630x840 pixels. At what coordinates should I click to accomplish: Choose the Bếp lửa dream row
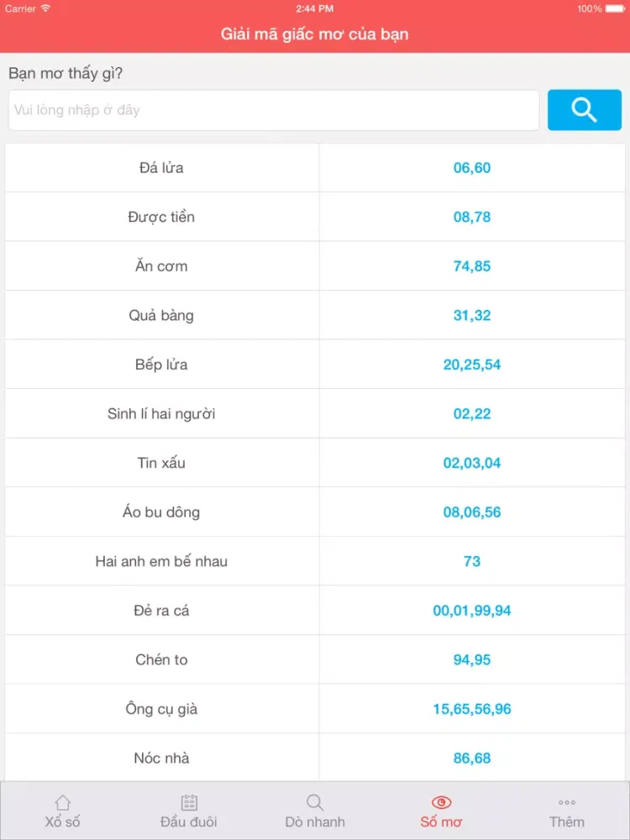[315, 365]
